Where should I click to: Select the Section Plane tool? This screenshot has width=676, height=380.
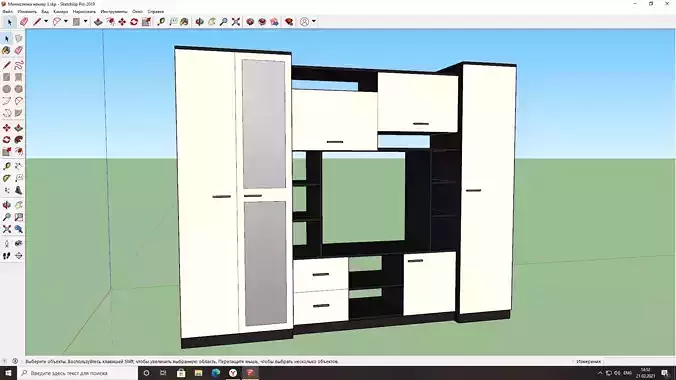(19, 256)
